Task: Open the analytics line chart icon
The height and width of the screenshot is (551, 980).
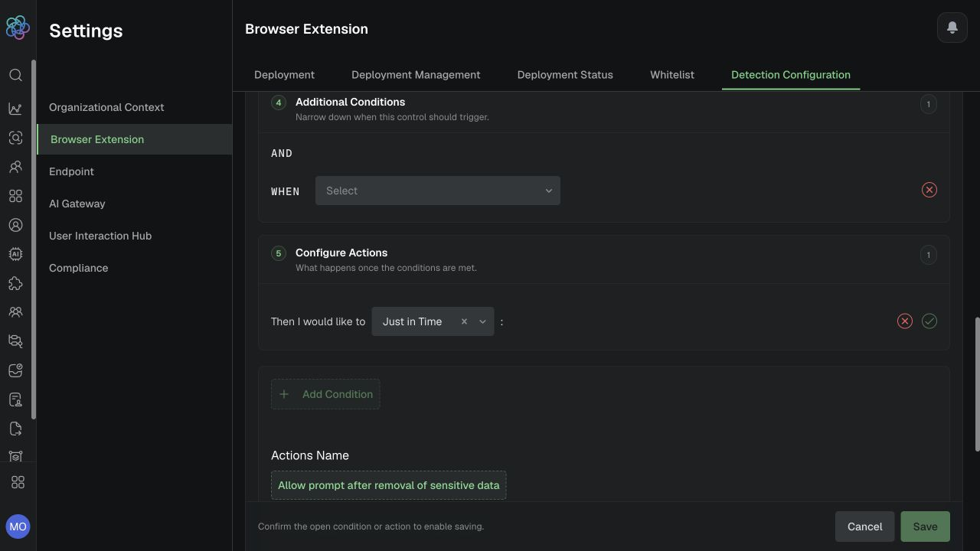Action: point(15,109)
